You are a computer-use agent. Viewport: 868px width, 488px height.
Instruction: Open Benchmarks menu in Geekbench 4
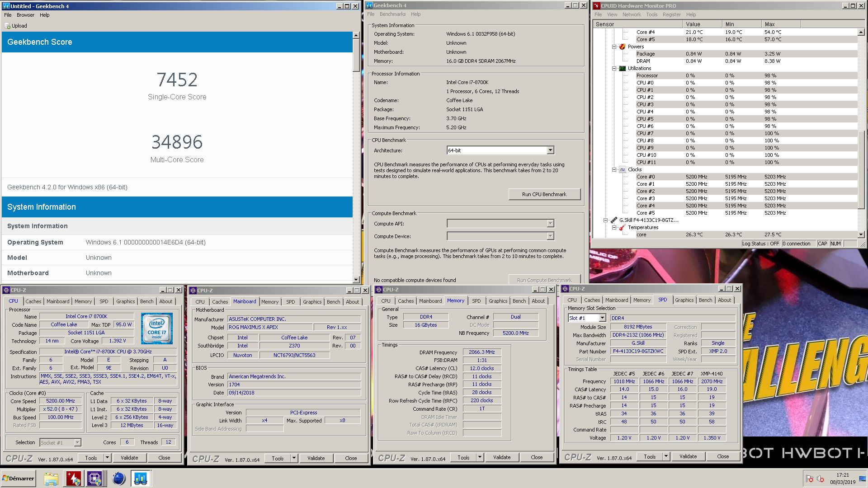coord(392,14)
